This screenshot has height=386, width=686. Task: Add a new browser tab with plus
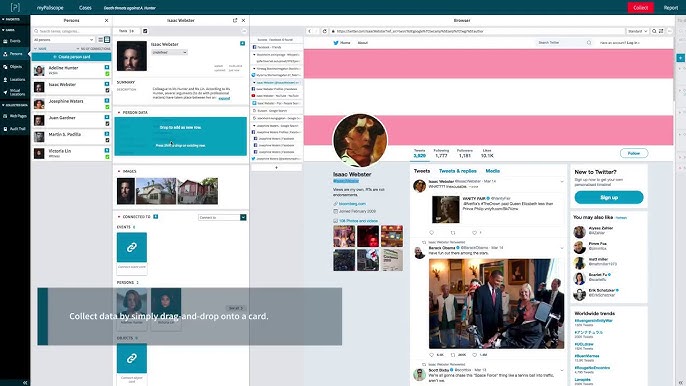click(x=276, y=167)
